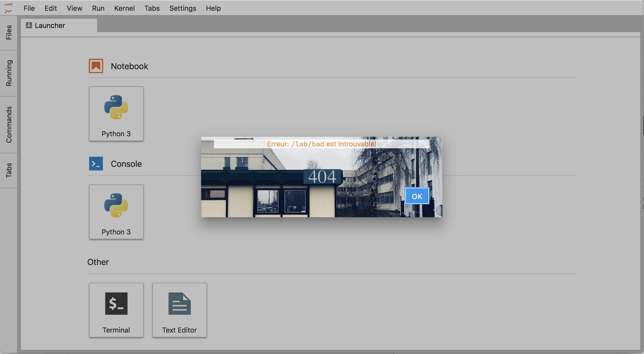Dismiss the error dialog with OK
Screen dimensions: 644x354
click(417, 196)
